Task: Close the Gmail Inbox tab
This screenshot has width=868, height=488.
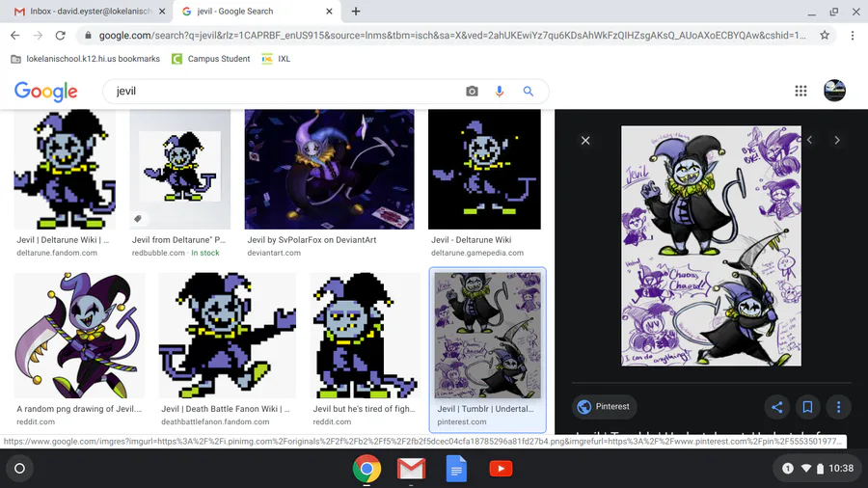Action: pos(162,11)
